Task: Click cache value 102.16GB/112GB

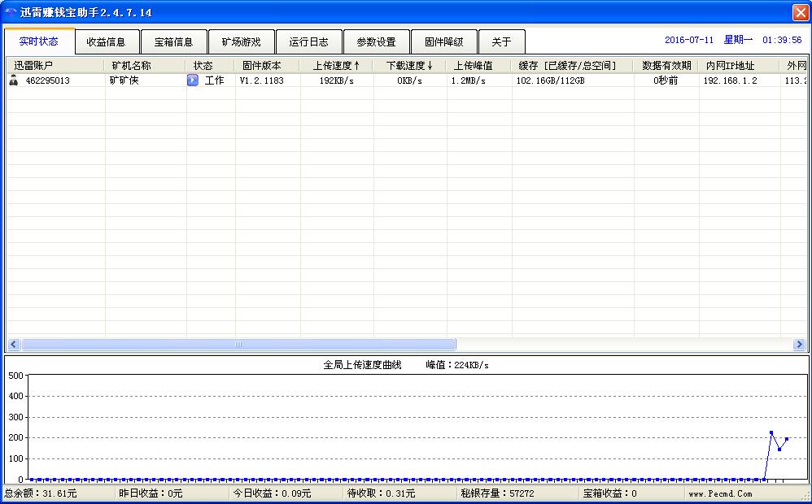Action: 550,80
